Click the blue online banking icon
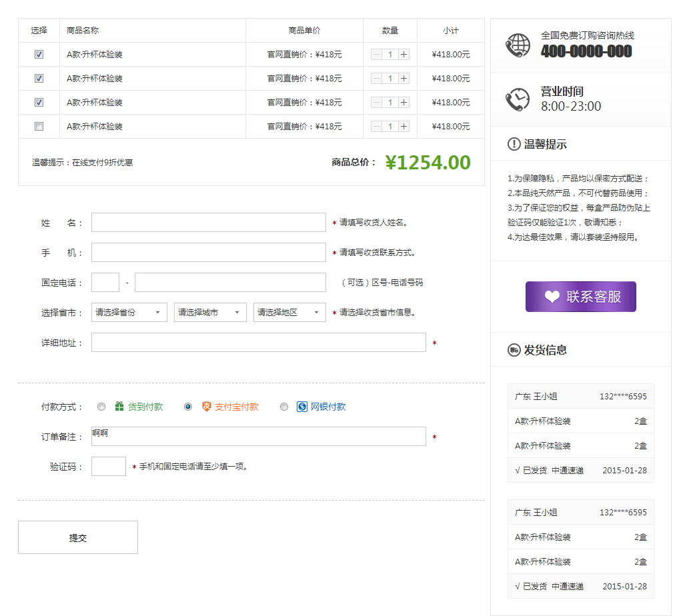Viewport: 697px width, 616px height. point(302,407)
